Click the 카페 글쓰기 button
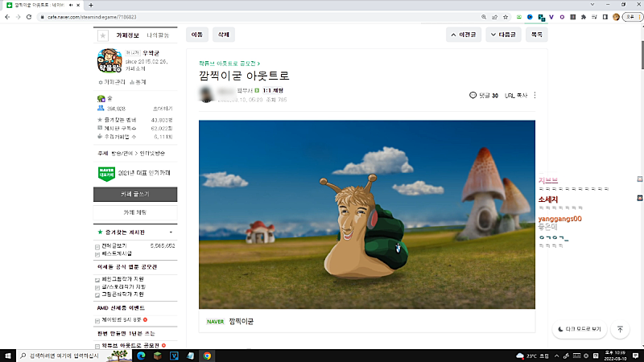The height and width of the screenshot is (362, 644). [136, 194]
